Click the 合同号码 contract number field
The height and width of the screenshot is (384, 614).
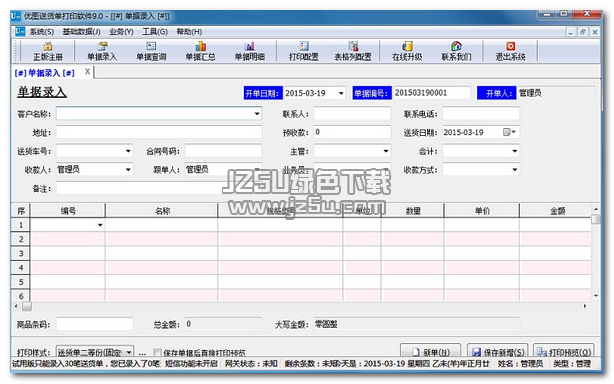click(x=223, y=151)
